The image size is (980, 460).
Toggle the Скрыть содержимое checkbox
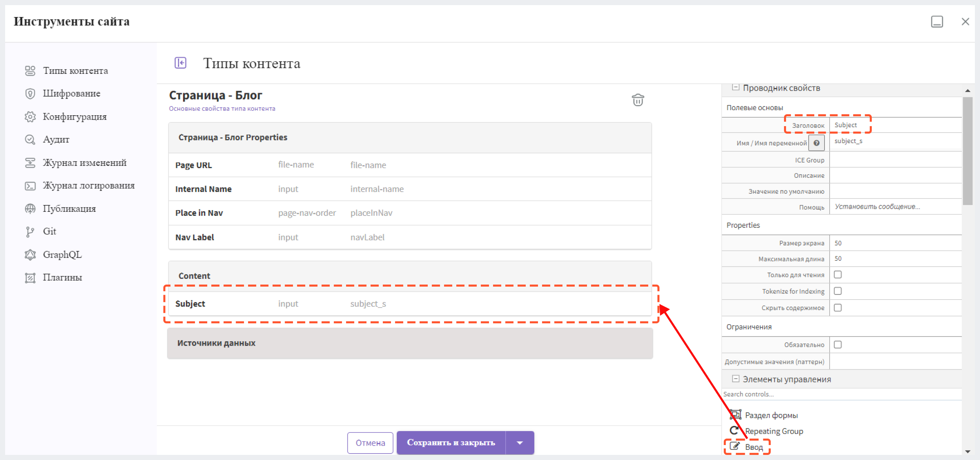(838, 308)
